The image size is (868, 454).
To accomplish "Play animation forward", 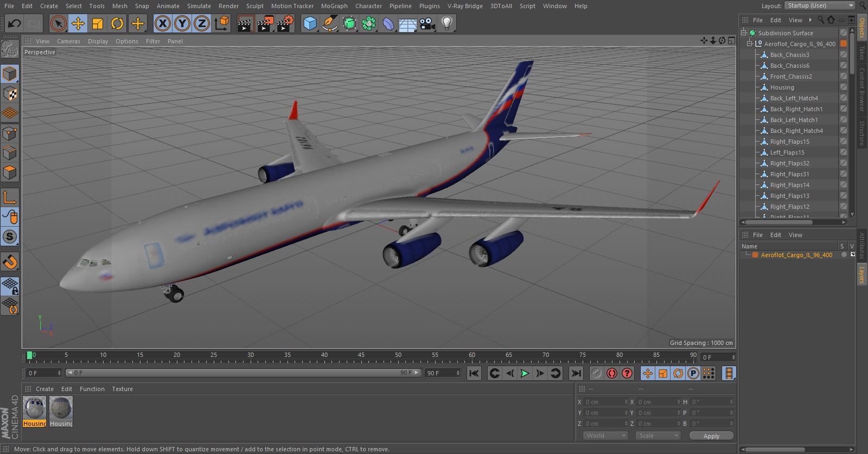I will [x=525, y=373].
